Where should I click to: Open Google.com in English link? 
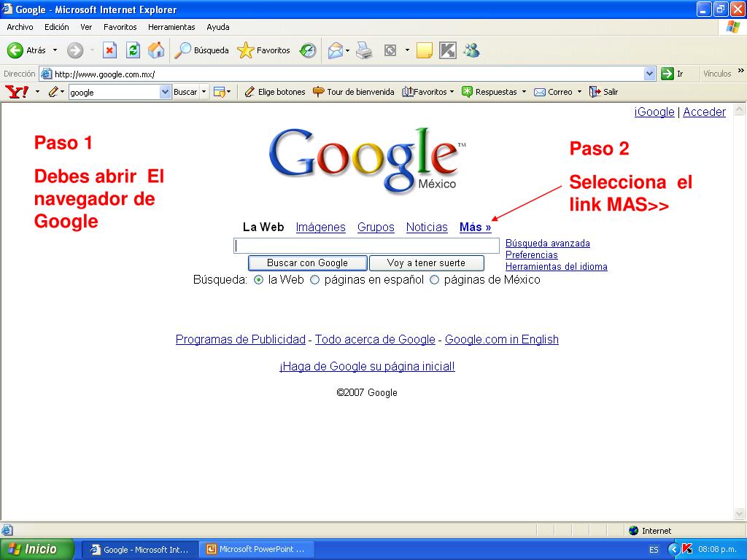(502, 340)
